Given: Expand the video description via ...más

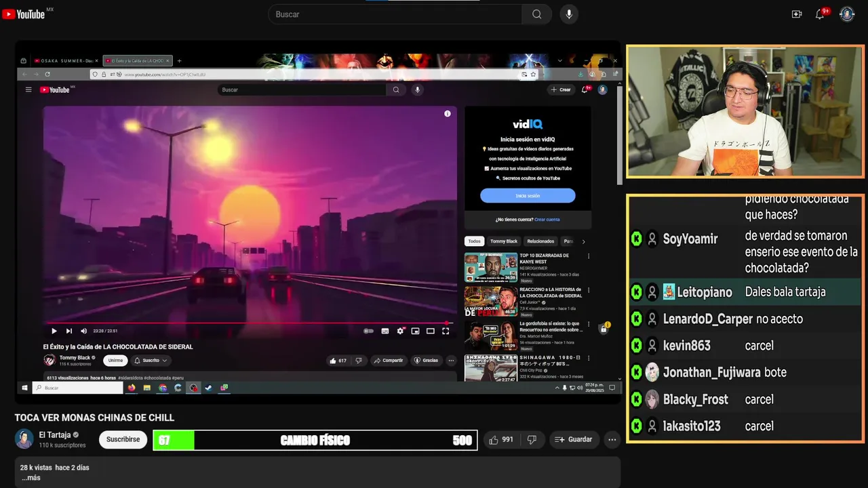Looking at the screenshot, I should (31, 478).
